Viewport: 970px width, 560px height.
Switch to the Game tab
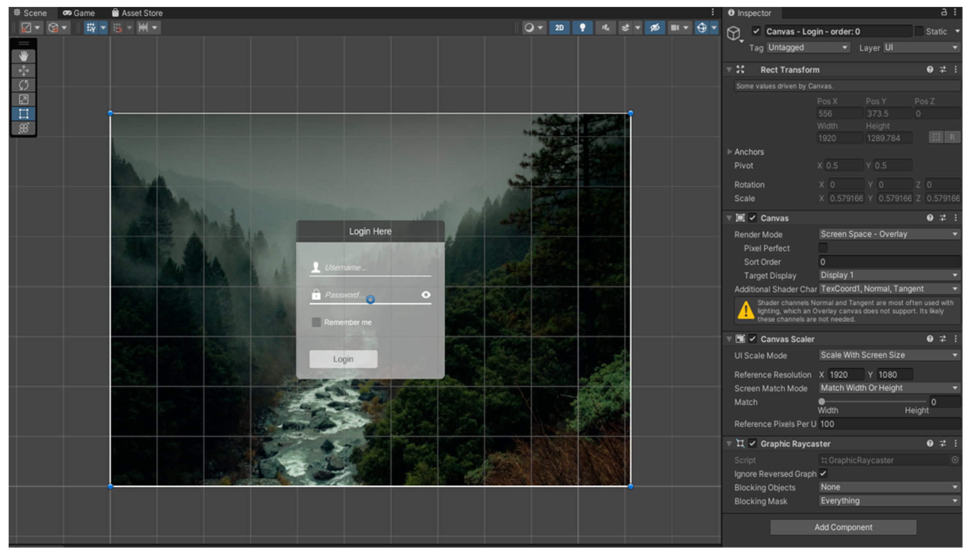click(79, 13)
